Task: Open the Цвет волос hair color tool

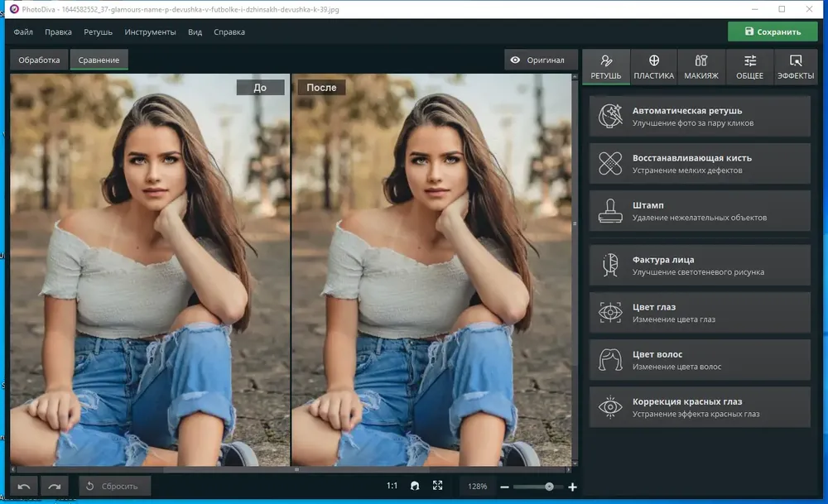Action: pyautogui.click(x=700, y=360)
